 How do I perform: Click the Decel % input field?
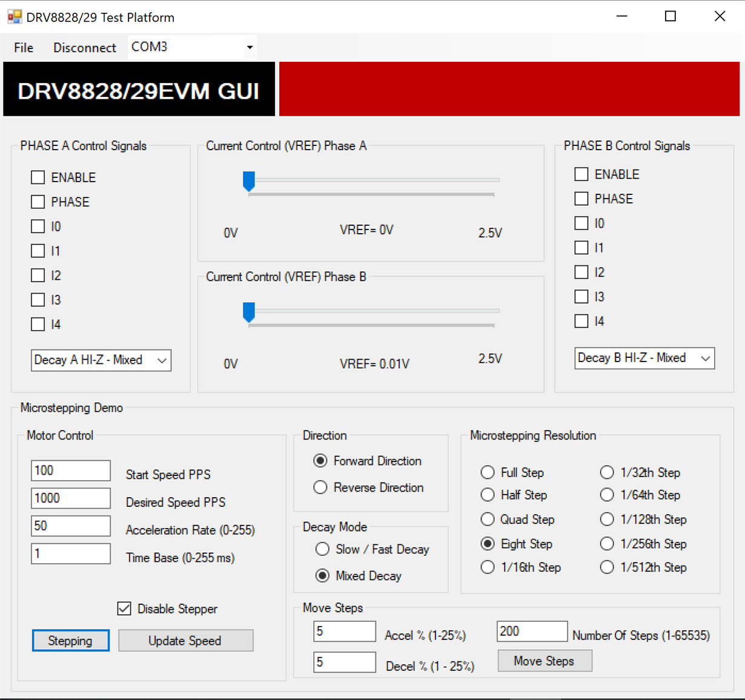[345, 662]
